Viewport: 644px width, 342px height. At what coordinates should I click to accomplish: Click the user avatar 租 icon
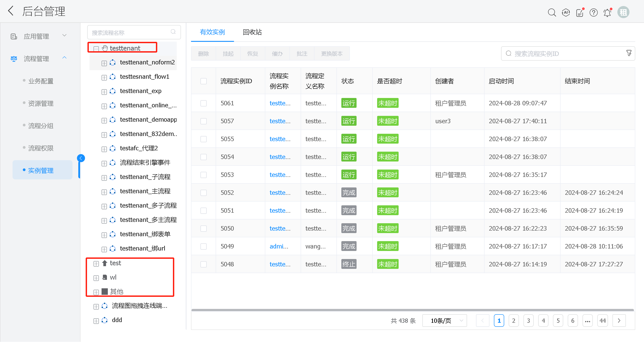tap(623, 12)
